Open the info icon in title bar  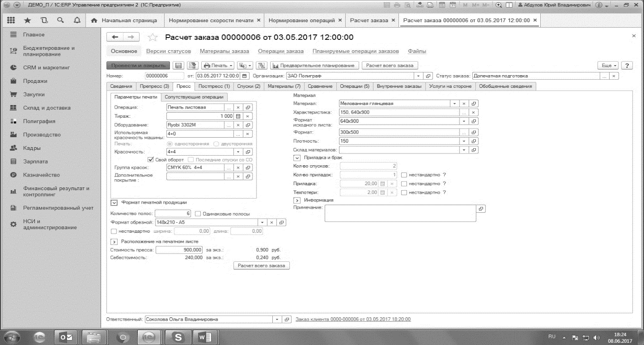tap(598, 5)
